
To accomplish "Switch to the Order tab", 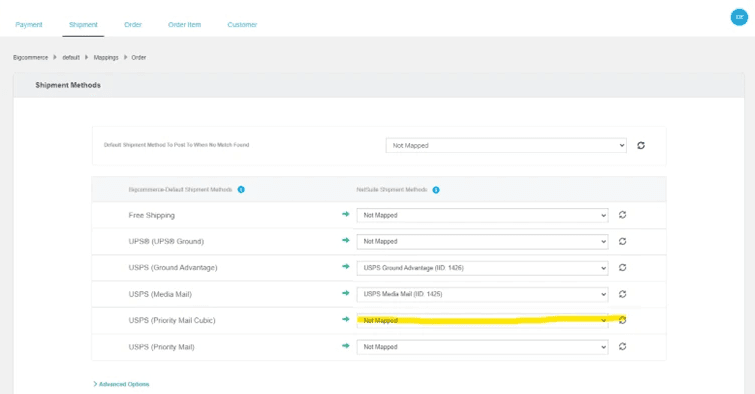I will pyautogui.click(x=133, y=25).
